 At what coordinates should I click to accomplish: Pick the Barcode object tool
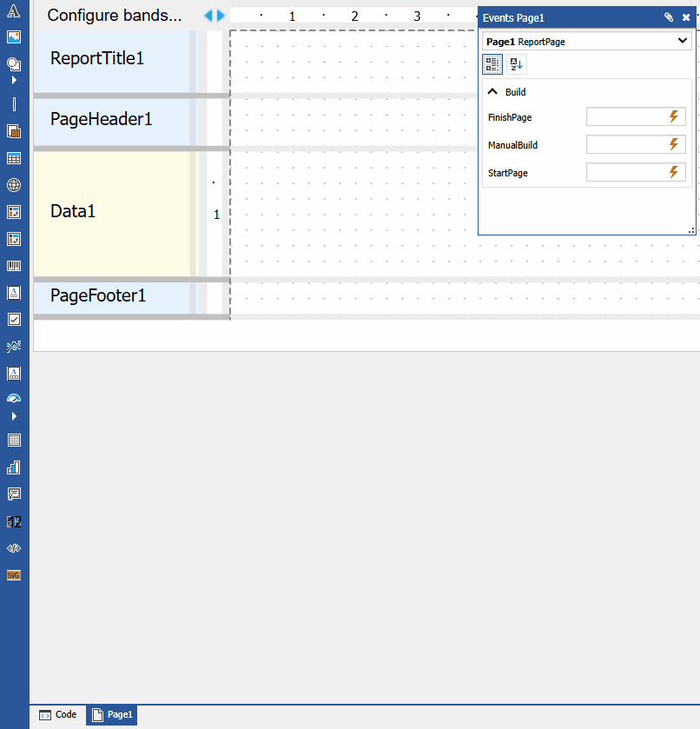point(14,266)
